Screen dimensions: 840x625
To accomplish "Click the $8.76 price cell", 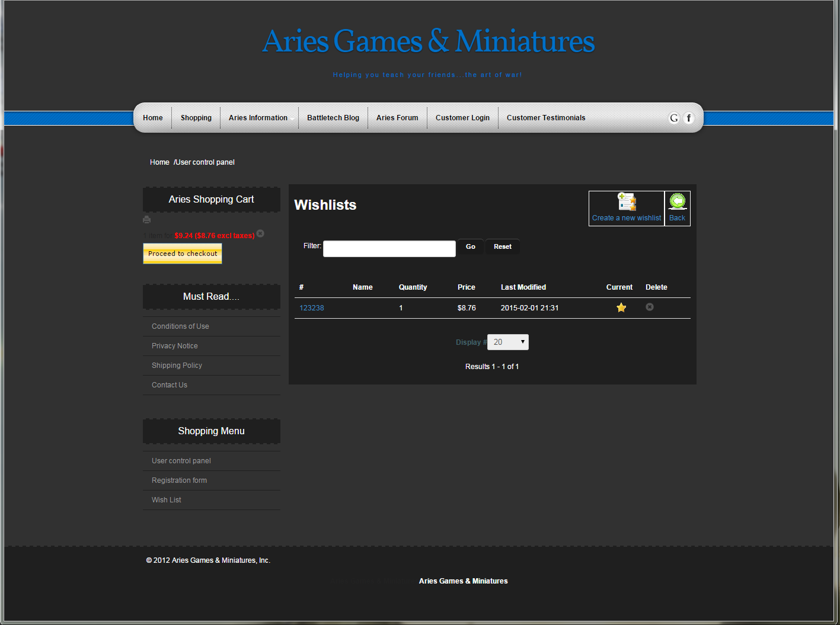I will coord(467,308).
